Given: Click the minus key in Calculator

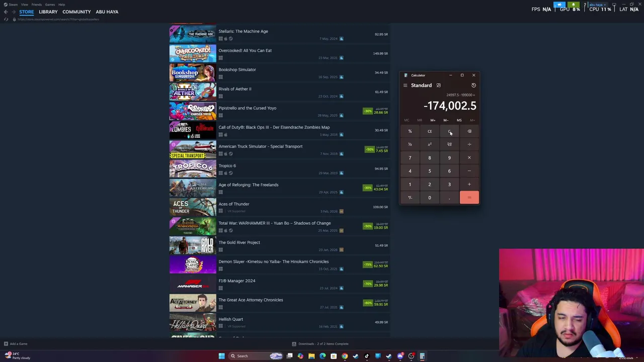Looking at the screenshot, I should coord(469,171).
